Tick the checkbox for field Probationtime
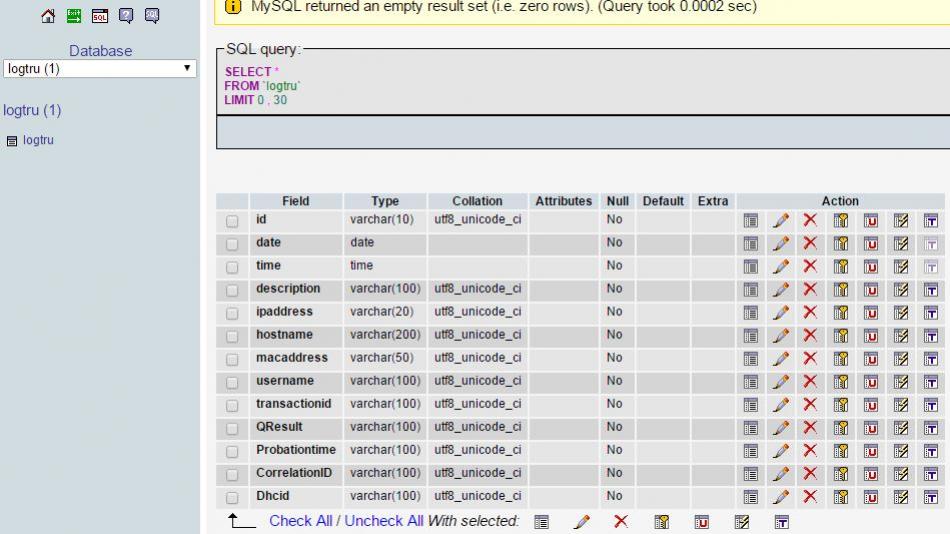The image size is (950, 534). pyautogui.click(x=232, y=452)
